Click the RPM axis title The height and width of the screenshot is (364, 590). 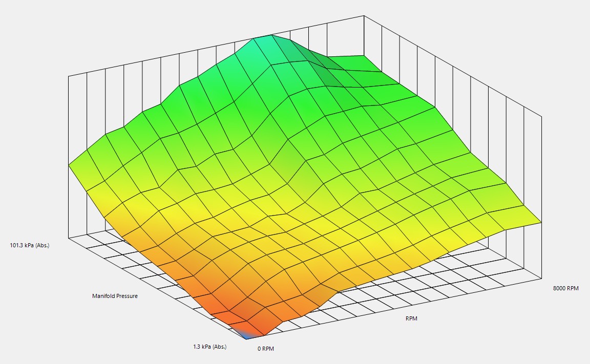pyautogui.click(x=411, y=318)
